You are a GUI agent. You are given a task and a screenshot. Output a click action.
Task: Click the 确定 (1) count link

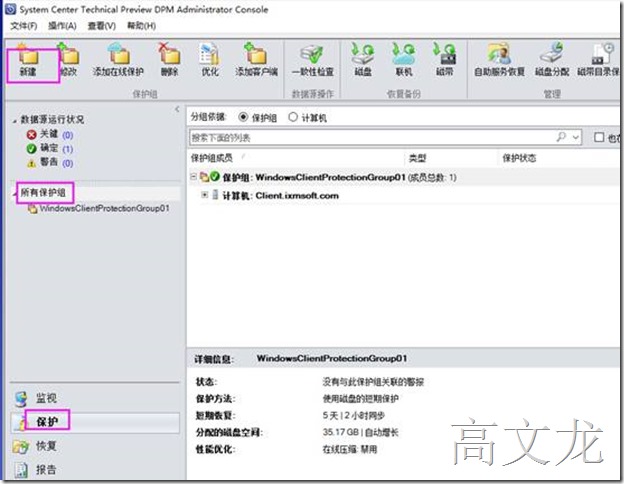pyautogui.click(x=68, y=149)
